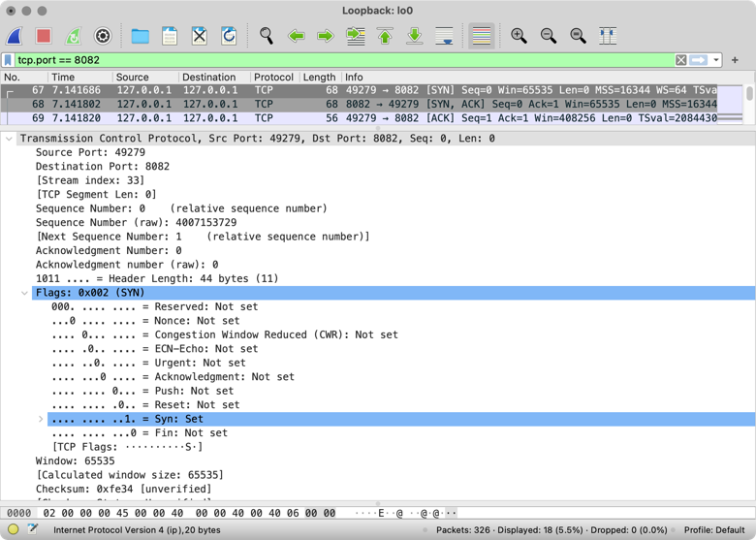Reset text to normal size
The width and height of the screenshot is (756, 540).
(x=578, y=36)
